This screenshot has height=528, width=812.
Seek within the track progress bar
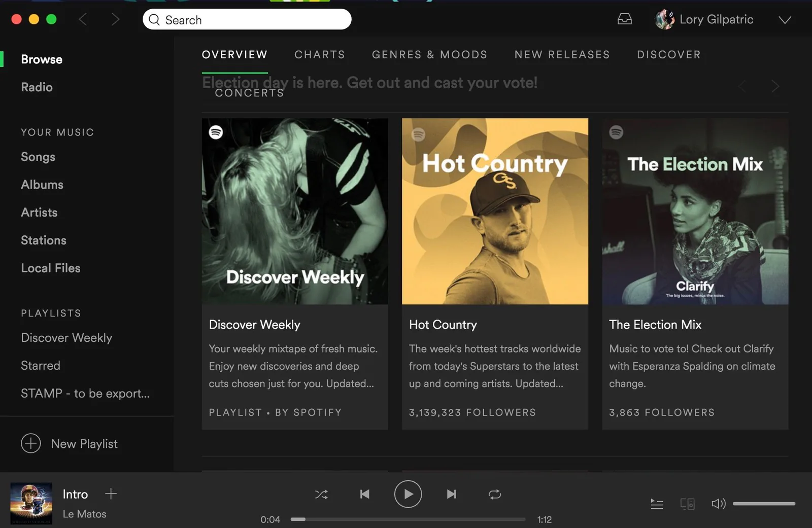(408, 519)
